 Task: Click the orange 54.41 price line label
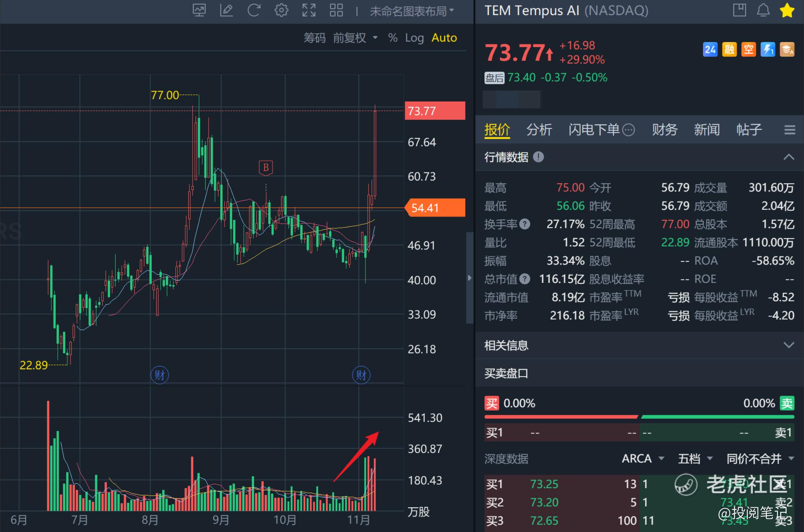pos(435,208)
